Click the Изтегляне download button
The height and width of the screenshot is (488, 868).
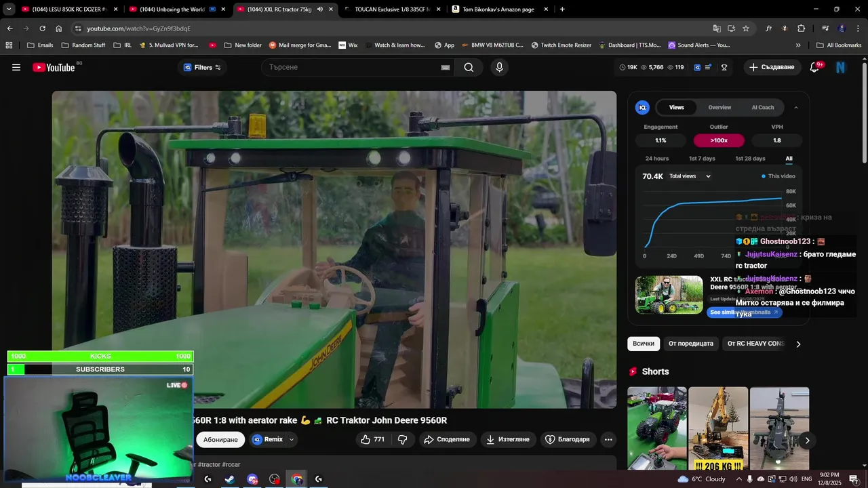point(508,439)
